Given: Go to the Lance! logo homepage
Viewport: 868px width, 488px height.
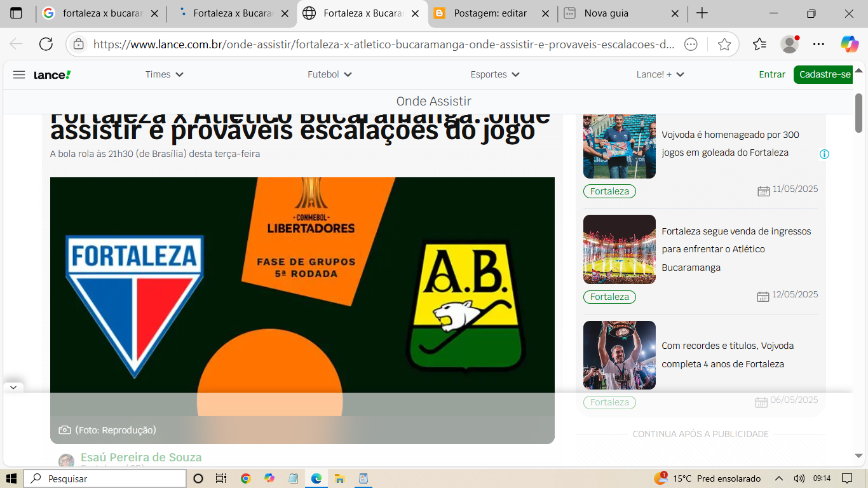Looking at the screenshot, I should [x=52, y=74].
